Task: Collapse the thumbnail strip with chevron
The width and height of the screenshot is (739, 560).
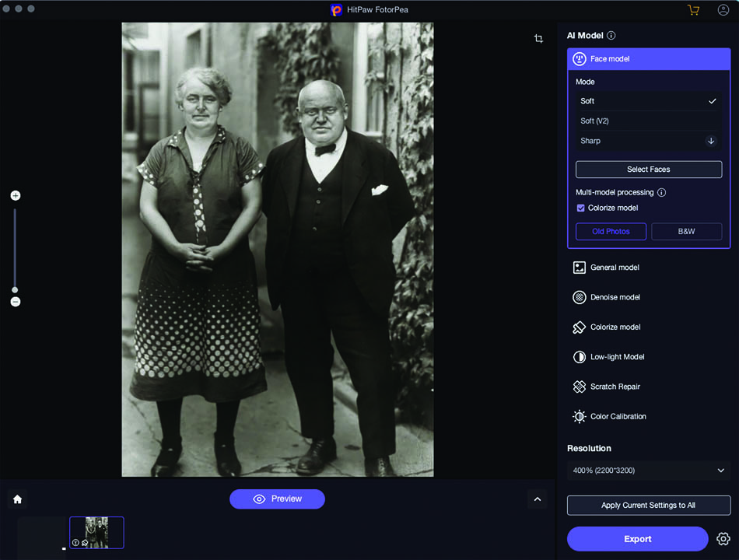Action: coord(537,499)
